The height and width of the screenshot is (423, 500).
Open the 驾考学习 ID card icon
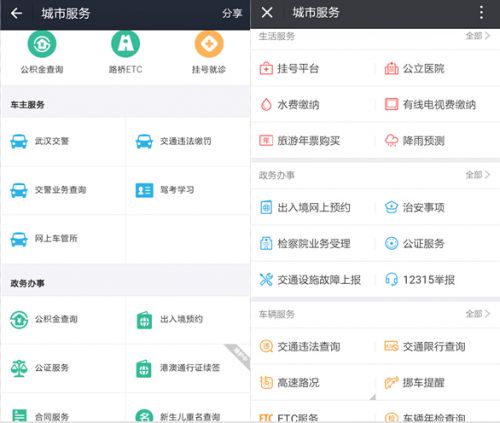(x=144, y=190)
